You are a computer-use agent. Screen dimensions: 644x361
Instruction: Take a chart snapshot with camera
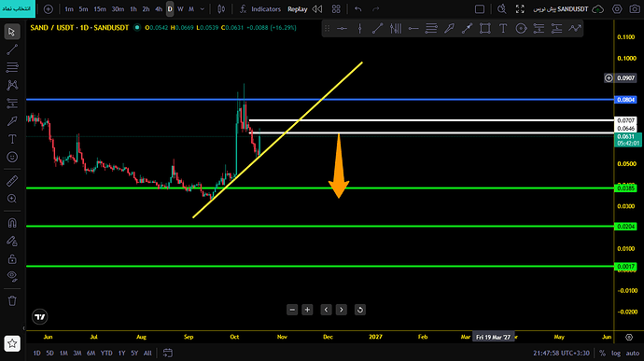[x=635, y=9]
